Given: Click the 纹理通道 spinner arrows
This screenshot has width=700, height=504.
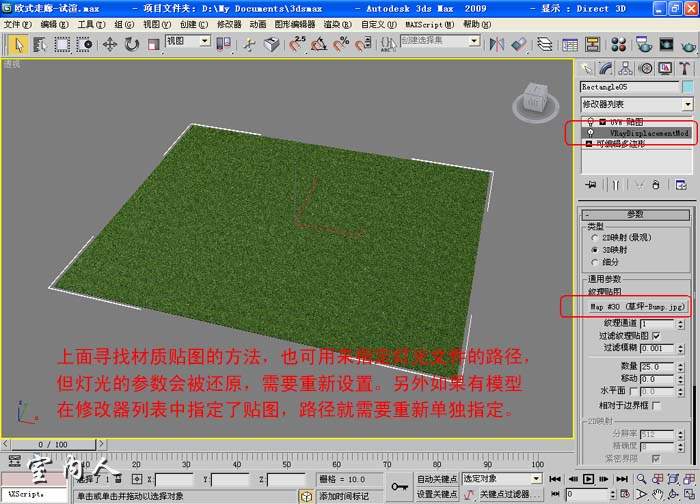Looking at the screenshot, I should [x=680, y=324].
